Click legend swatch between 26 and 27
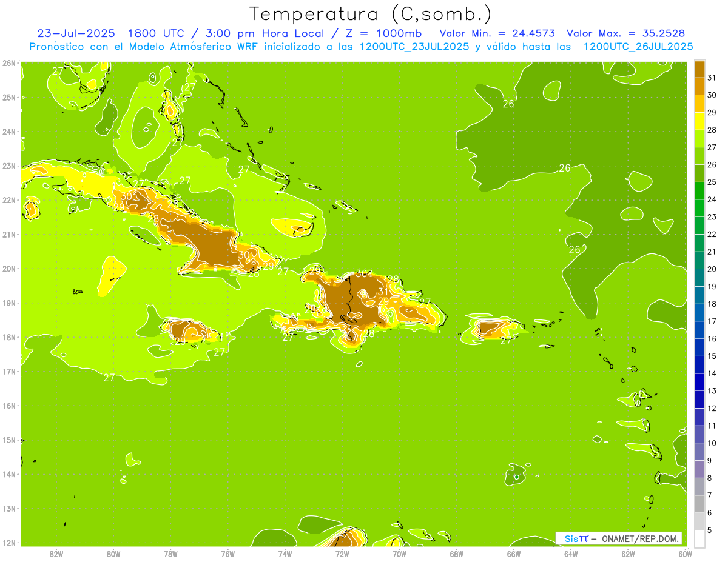Image resolution: width=728 pixels, height=562 pixels. (699, 156)
